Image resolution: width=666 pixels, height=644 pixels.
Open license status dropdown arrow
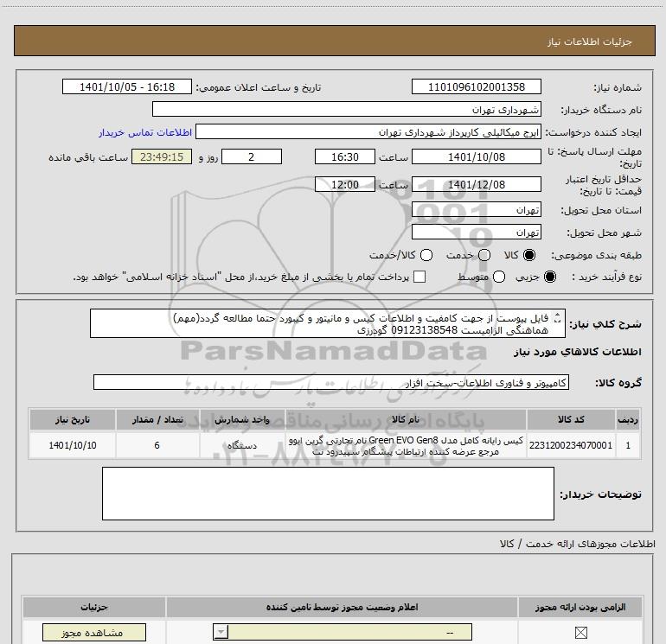coord(221,632)
